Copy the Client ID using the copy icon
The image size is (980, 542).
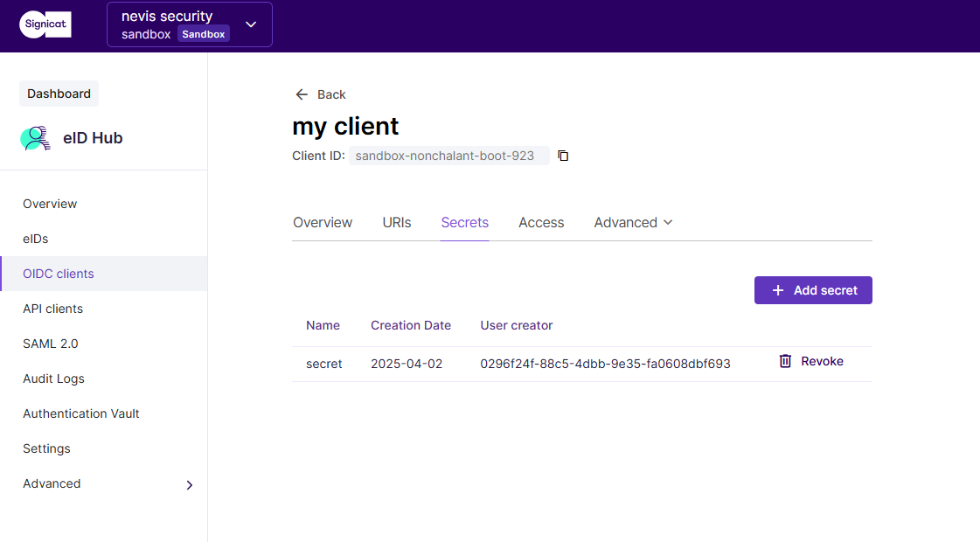click(562, 155)
